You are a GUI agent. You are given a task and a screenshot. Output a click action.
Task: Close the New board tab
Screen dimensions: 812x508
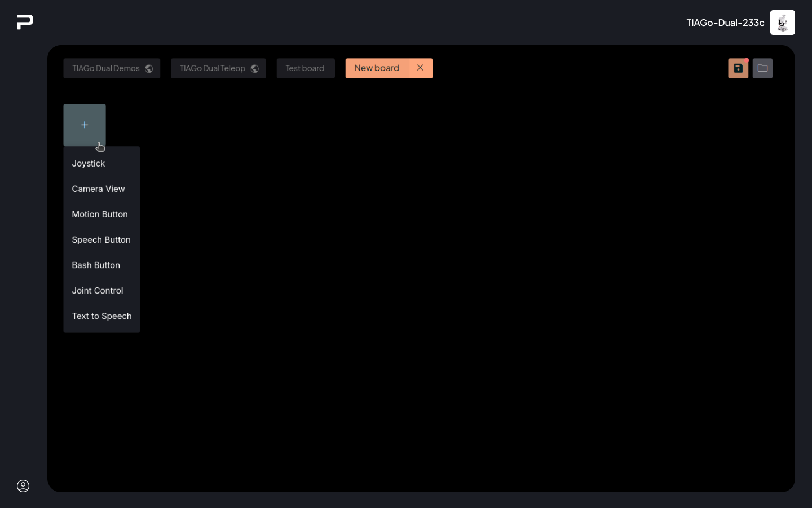coord(420,68)
